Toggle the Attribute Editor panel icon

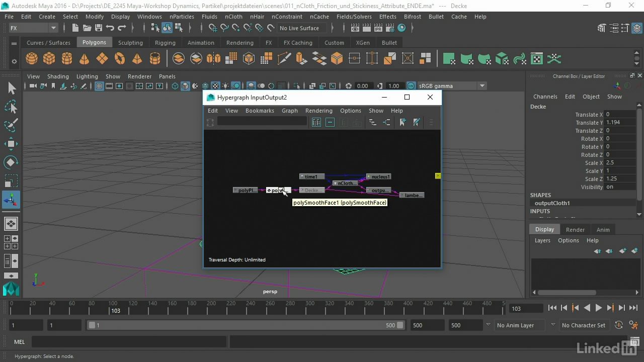[x=613, y=28]
